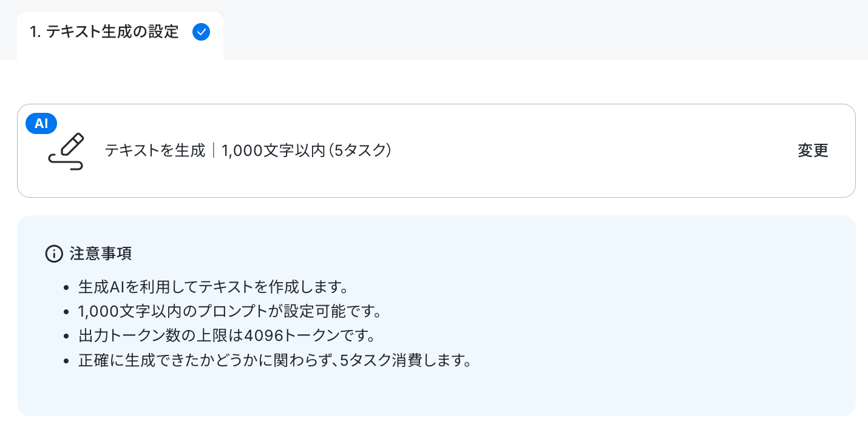Click the vertical divider after テキストを生成

point(214,150)
